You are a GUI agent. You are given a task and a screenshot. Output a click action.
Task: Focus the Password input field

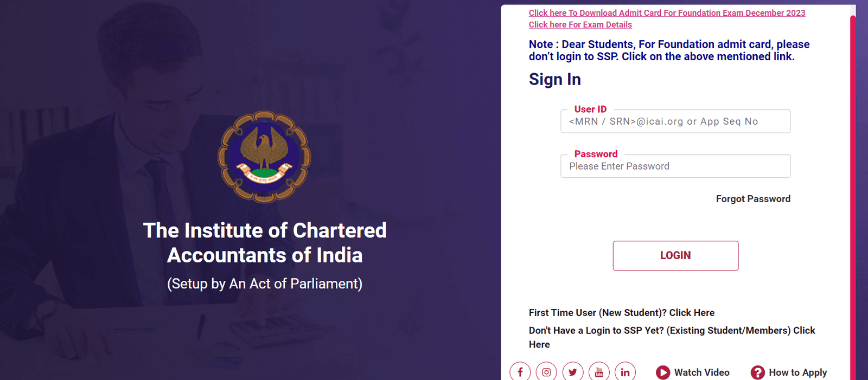click(675, 166)
